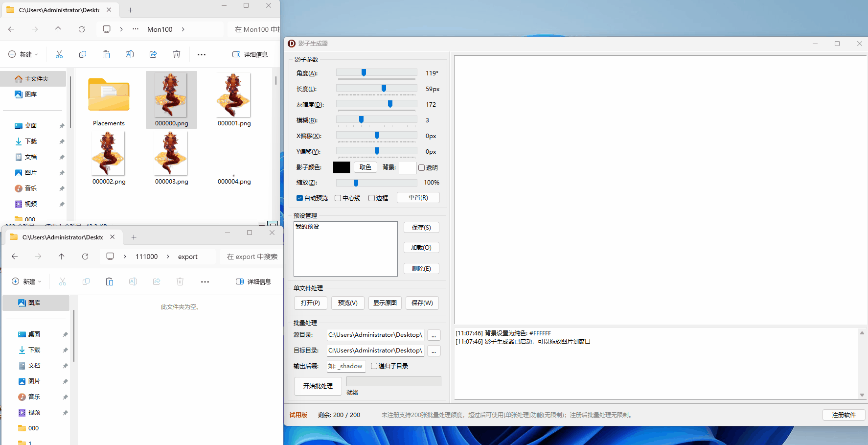The width and height of the screenshot is (868, 445).
Task: Select the Copy icon in the top Explorer
Action: click(x=83, y=54)
